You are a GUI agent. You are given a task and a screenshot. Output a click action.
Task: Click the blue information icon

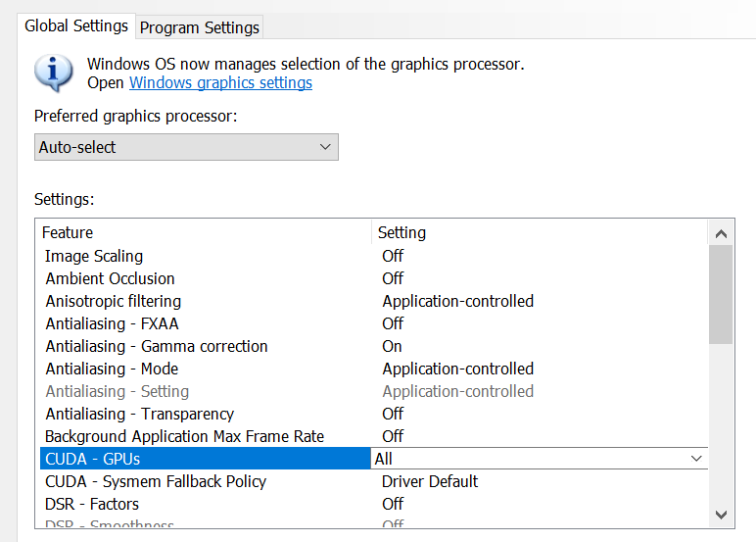point(54,73)
